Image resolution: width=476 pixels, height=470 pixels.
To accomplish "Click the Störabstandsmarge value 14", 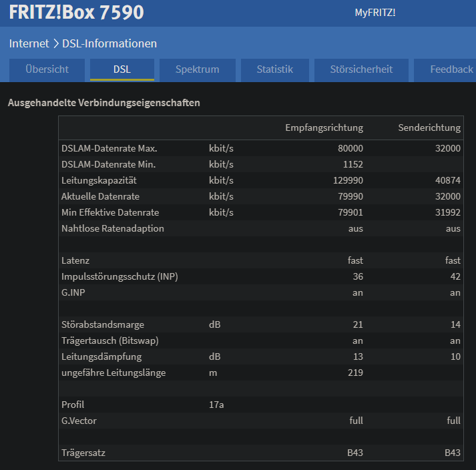I will pos(455,325).
